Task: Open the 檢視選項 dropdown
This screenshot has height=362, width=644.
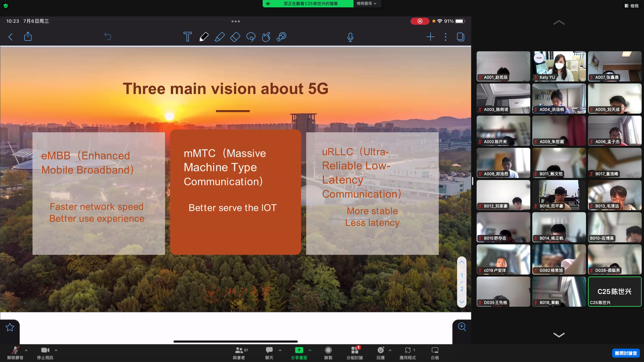Action: click(366, 3)
